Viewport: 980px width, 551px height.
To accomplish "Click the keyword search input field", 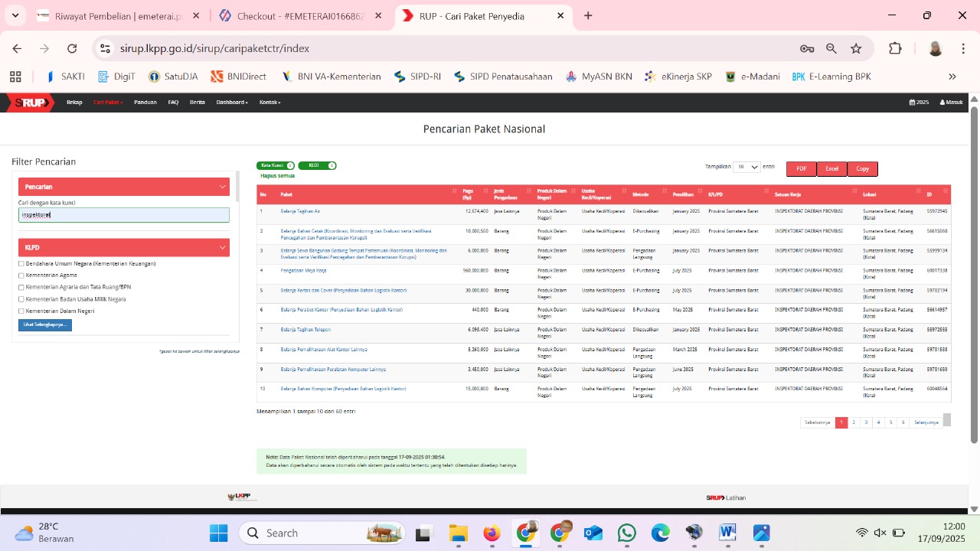I will tap(123, 215).
